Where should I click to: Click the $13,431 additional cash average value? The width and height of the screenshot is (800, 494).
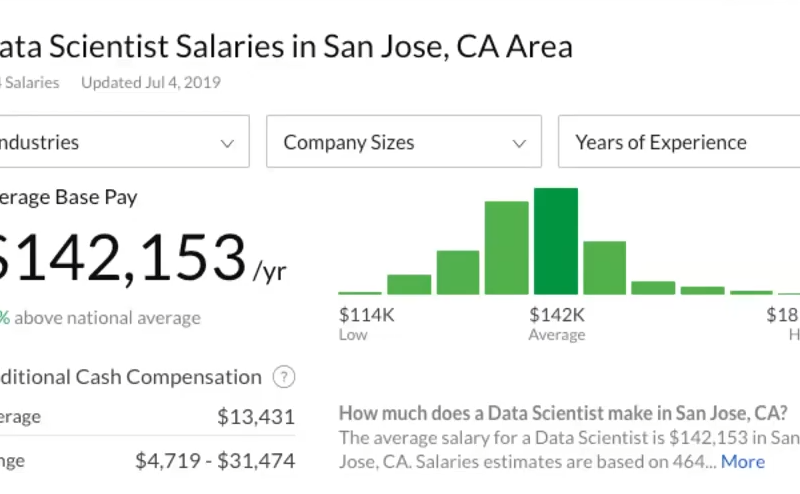(256, 417)
